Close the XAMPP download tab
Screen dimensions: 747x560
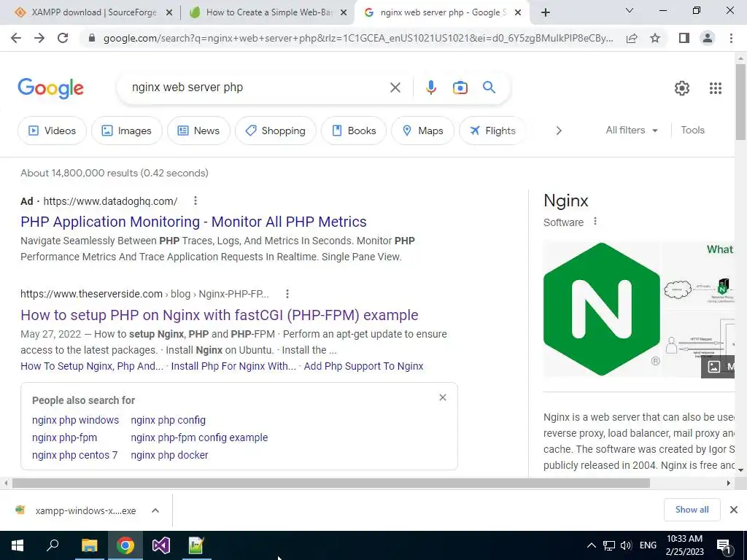click(x=169, y=13)
